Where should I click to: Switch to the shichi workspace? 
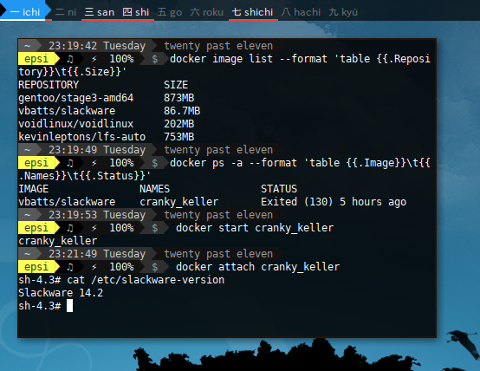click(253, 12)
